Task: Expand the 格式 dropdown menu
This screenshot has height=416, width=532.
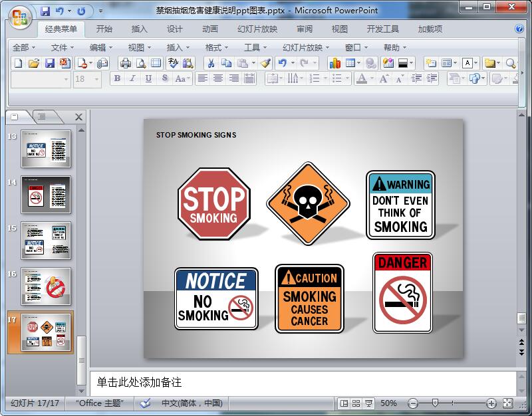Action: point(217,47)
